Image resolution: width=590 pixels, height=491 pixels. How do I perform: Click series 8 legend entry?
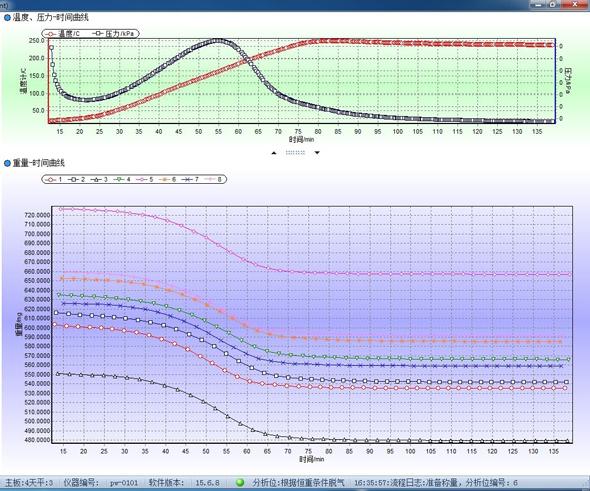213,179
